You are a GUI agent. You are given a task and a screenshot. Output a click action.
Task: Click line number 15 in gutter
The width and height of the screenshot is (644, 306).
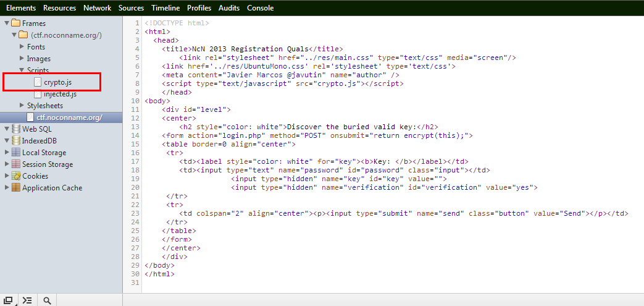click(x=135, y=144)
